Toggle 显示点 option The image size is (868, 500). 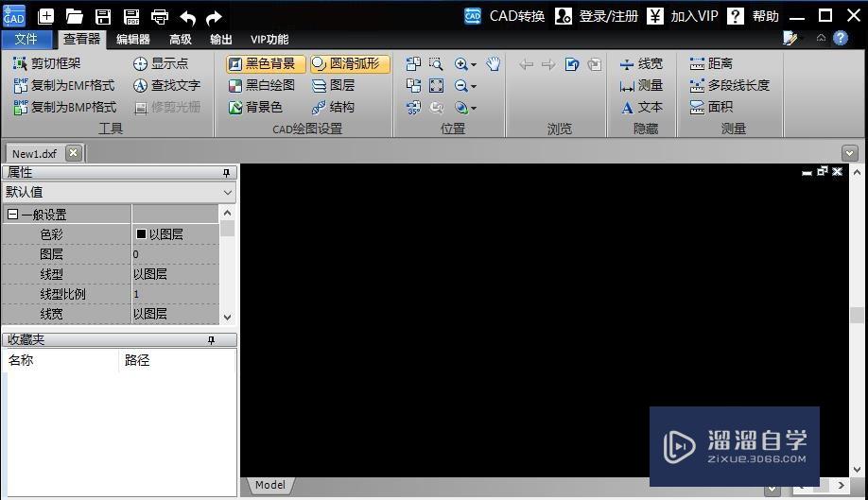point(161,63)
